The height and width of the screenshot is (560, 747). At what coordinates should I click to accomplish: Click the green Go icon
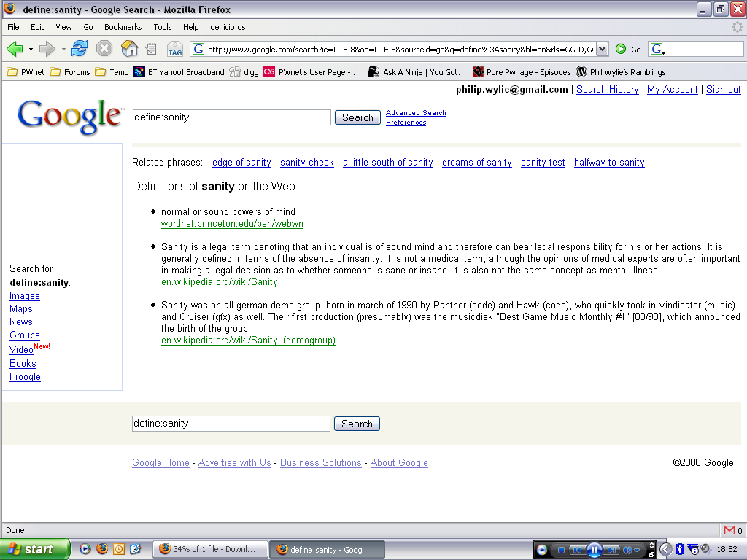point(621,49)
